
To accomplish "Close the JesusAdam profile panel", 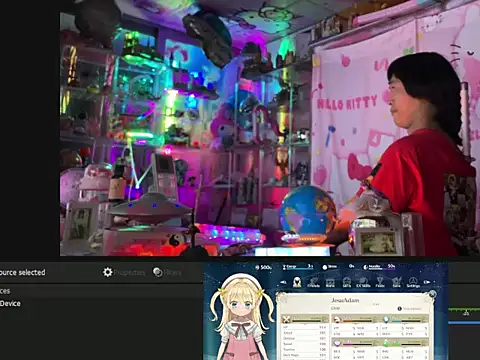I will [x=432, y=294].
